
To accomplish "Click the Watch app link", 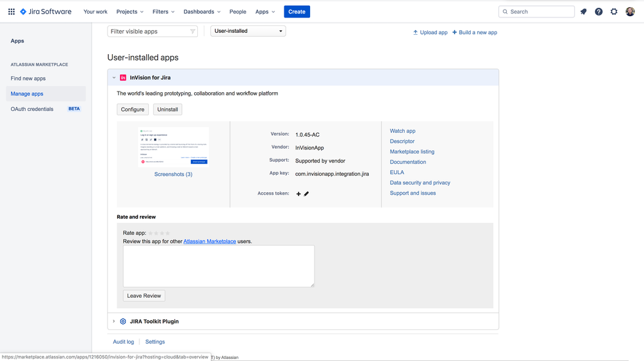I will pos(402,131).
